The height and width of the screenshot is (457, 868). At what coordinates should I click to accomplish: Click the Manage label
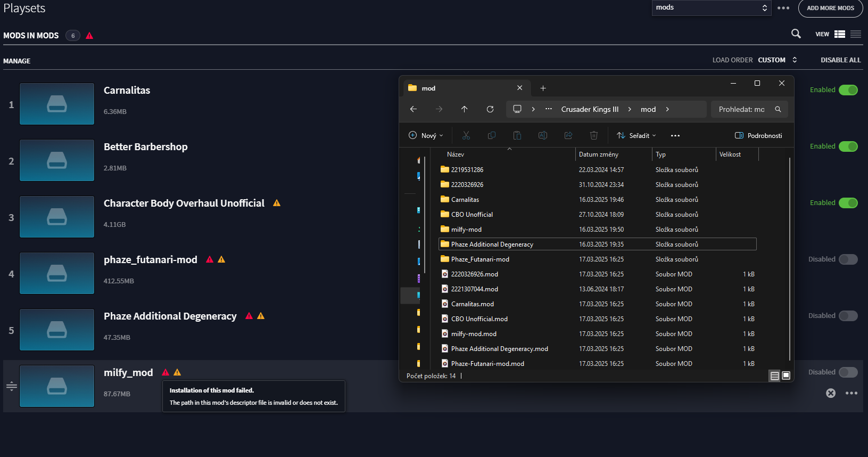17,61
